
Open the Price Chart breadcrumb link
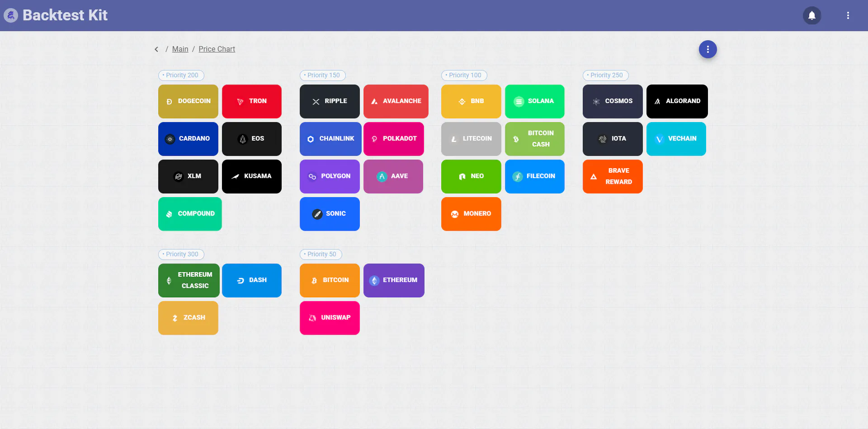(x=217, y=49)
